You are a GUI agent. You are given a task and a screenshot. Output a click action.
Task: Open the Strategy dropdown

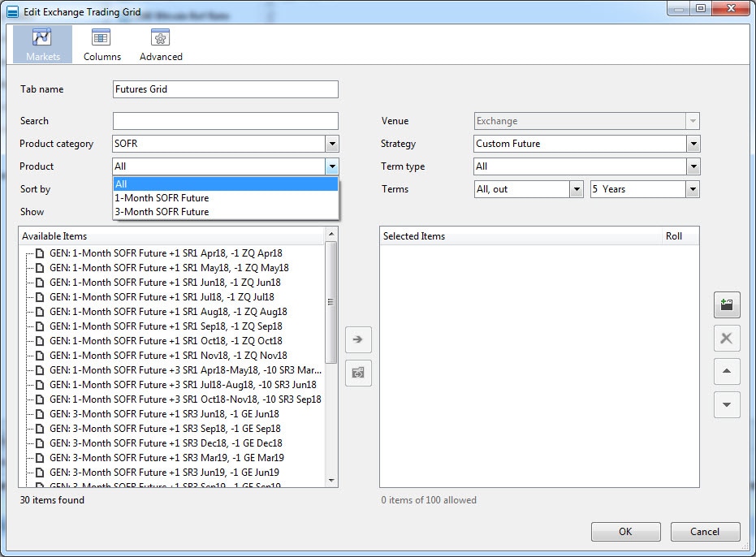coord(693,144)
